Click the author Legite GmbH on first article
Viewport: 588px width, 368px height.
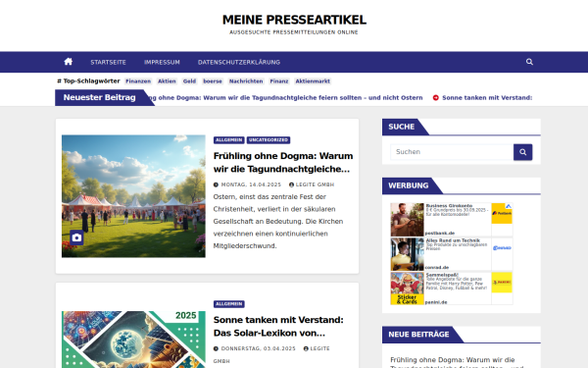pos(315,184)
